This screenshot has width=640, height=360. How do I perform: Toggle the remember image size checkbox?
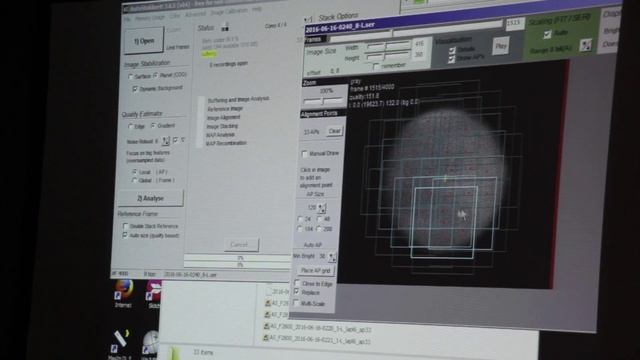[376, 66]
